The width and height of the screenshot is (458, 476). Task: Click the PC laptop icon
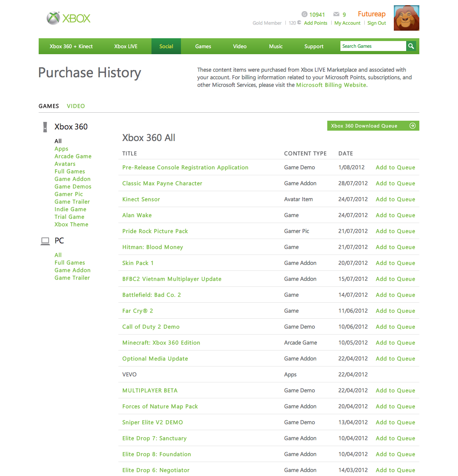pos(45,241)
